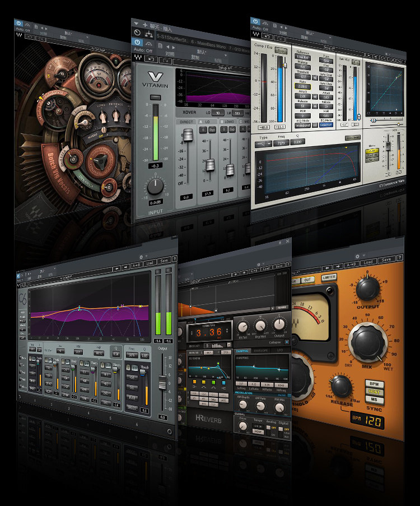Click the XOVER LO value 90 field

(x=218, y=113)
